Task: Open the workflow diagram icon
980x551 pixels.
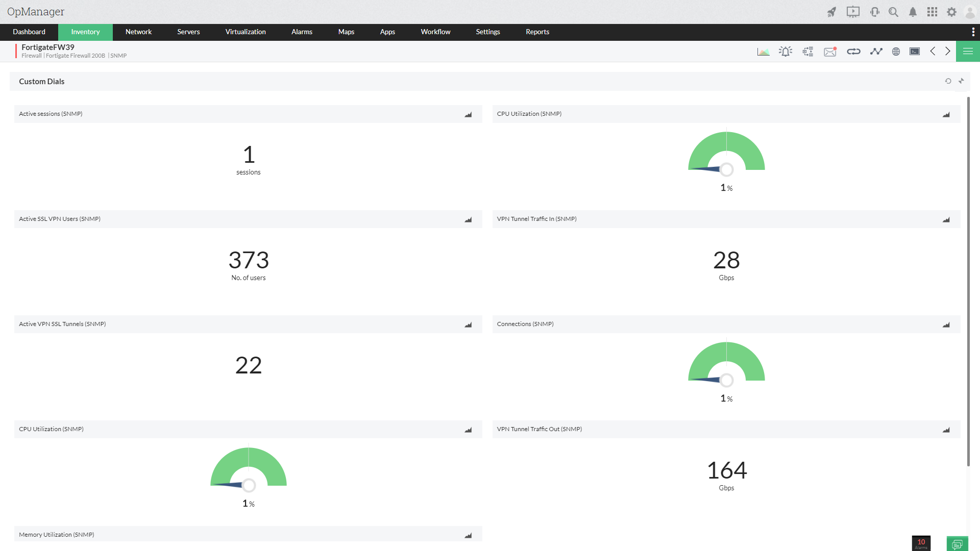Action: pyautogui.click(x=808, y=52)
